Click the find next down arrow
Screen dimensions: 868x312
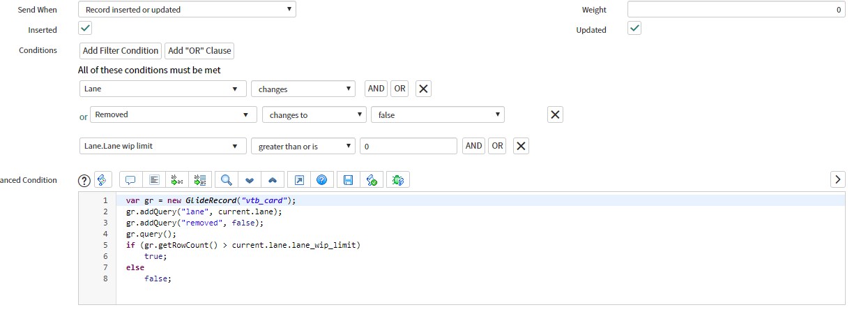point(250,180)
